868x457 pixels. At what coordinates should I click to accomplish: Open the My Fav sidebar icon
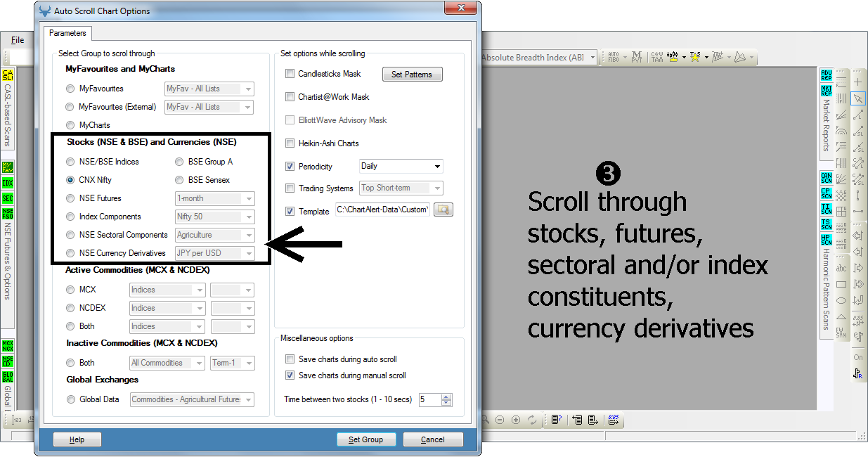8,167
